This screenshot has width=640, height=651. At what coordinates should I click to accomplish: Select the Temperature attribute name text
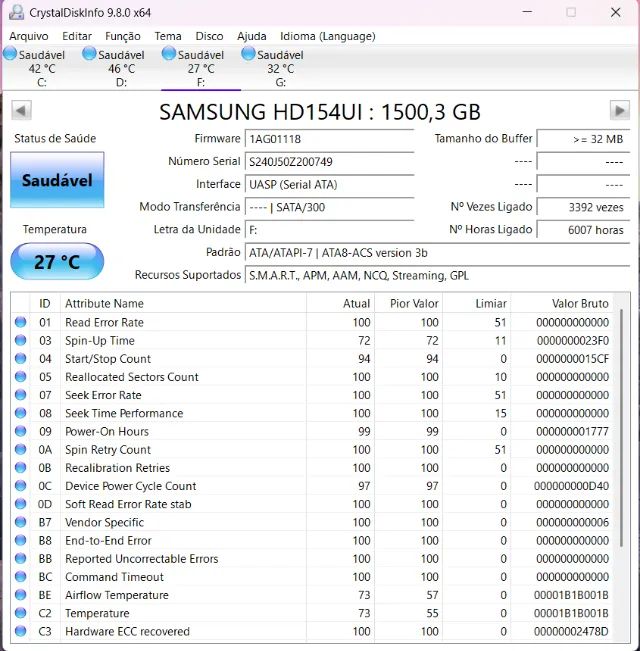(97, 613)
